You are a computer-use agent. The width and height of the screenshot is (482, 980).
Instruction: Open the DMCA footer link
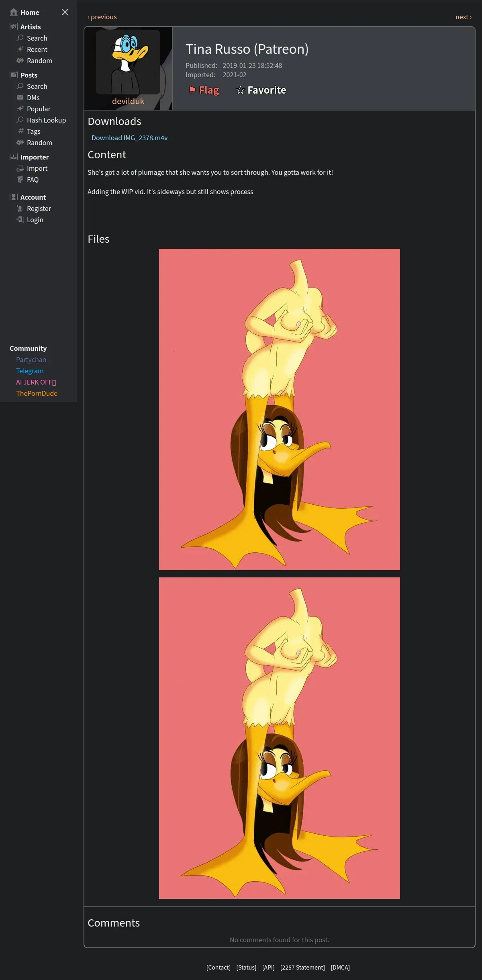coord(340,967)
